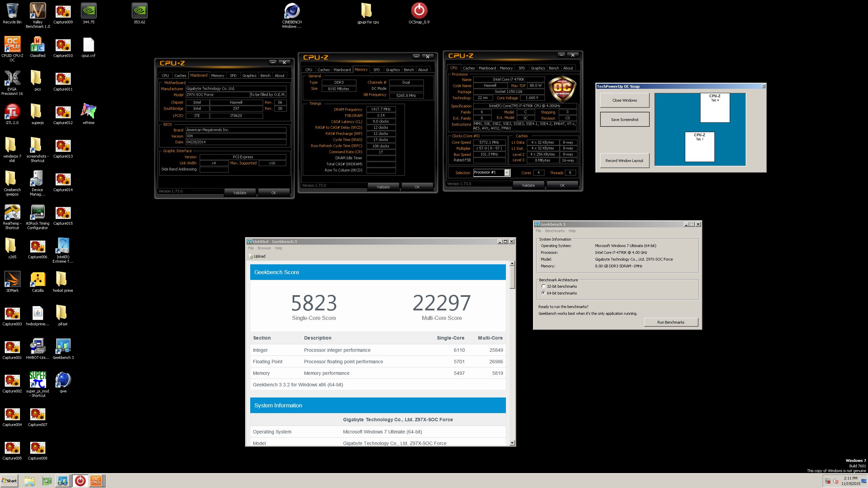The width and height of the screenshot is (868, 488).
Task: Open the super_pi_mod Shortcut icon
Action: [x=38, y=384]
